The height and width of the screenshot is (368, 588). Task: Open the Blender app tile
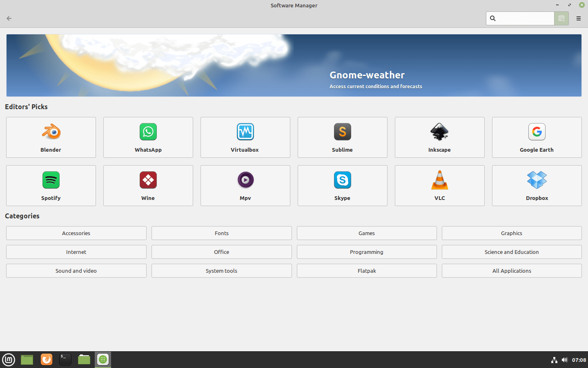51,137
